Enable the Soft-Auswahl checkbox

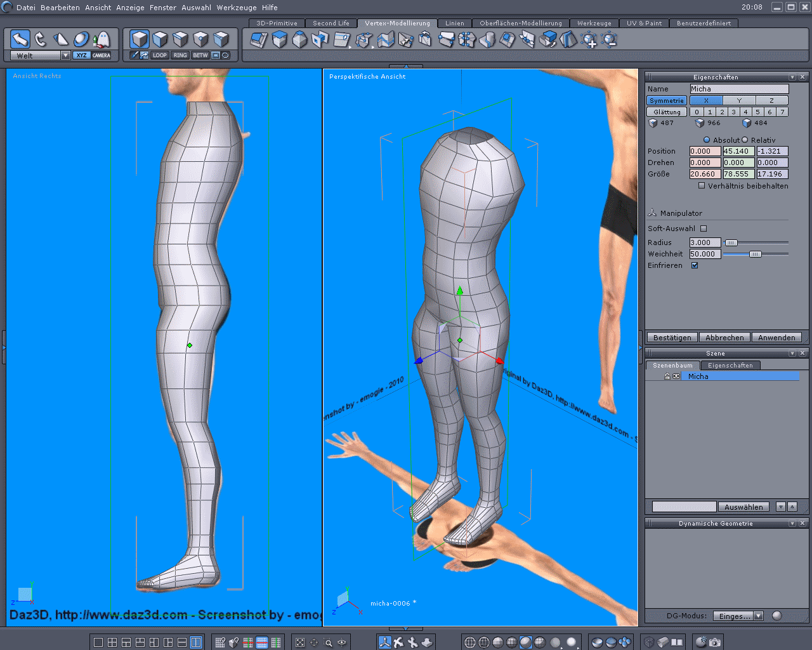coord(704,229)
